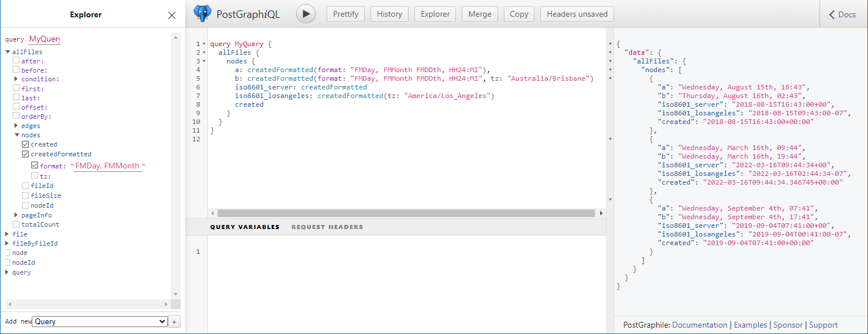Click the plus button beside Add new Query
Screen dimensions: 868x334
175,321
